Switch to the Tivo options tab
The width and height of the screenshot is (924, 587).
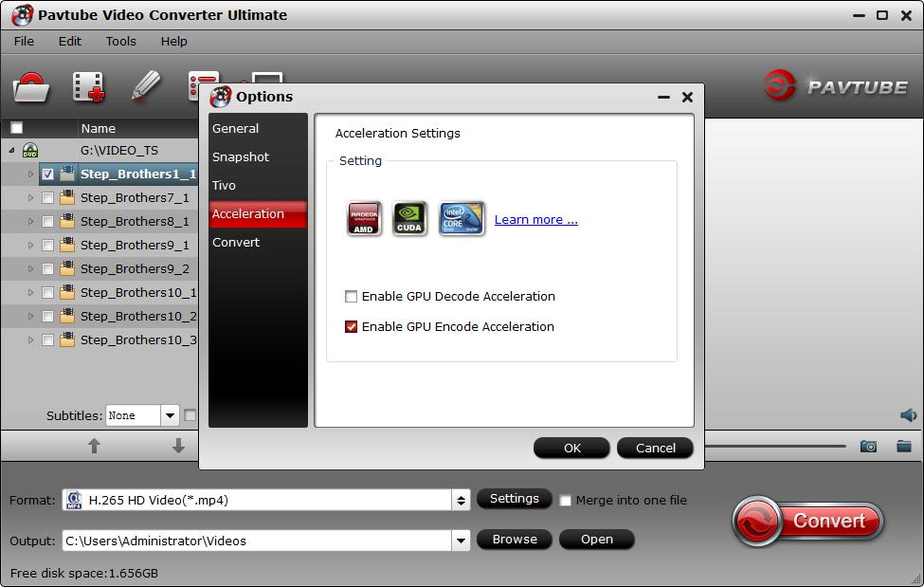258,185
